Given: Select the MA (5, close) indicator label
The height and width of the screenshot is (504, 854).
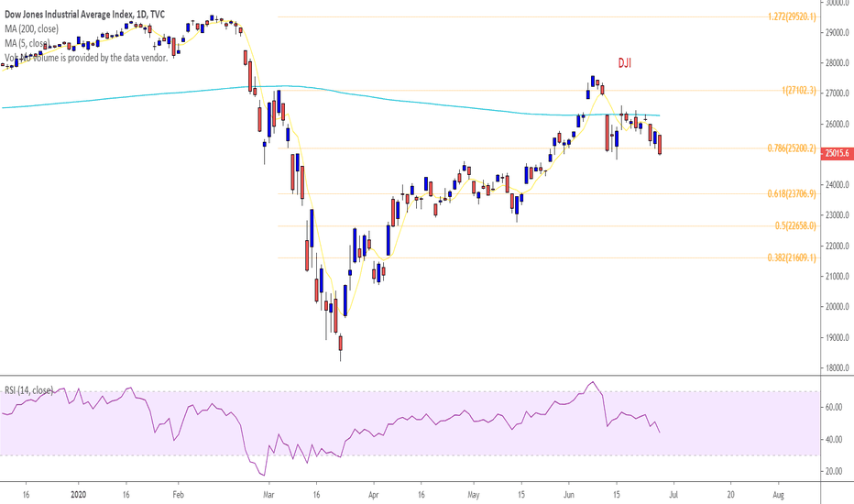Looking at the screenshot, I should coord(27,43).
